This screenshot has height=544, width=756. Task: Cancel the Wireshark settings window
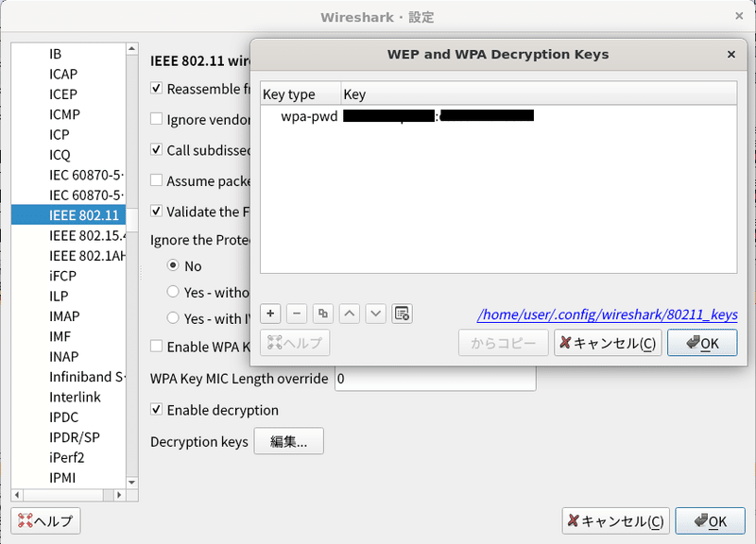[x=616, y=521]
